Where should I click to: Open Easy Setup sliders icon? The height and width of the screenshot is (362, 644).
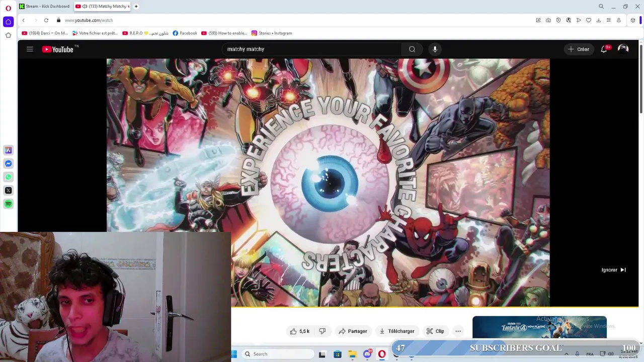[609, 20]
